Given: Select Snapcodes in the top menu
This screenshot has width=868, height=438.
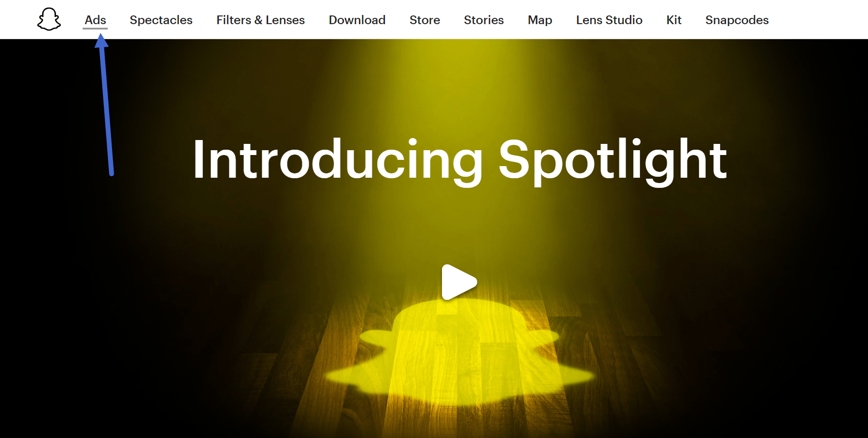Looking at the screenshot, I should click(x=737, y=20).
